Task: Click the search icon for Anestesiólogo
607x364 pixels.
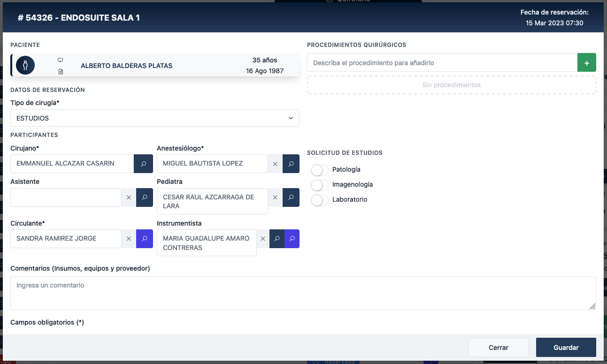Action: pyautogui.click(x=291, y=164)
